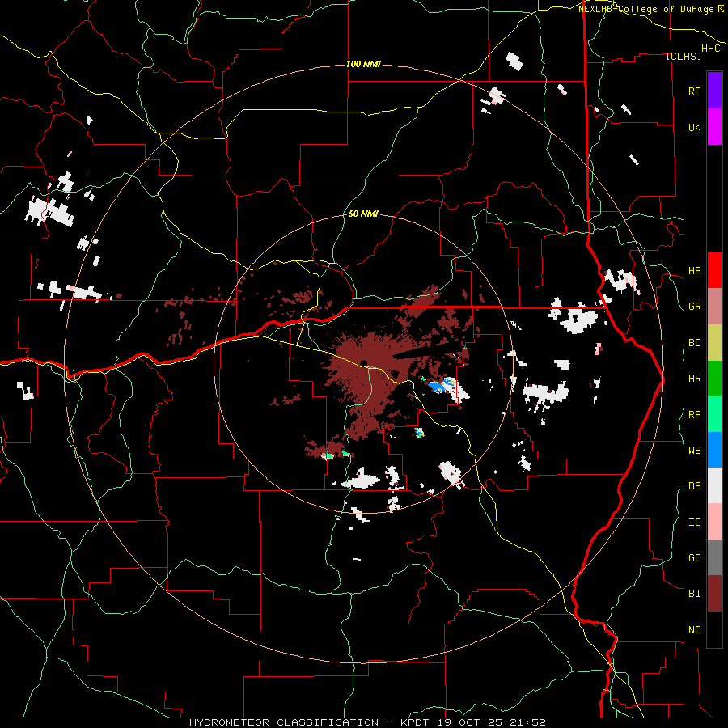Image resolution: width=728 pixels, height=728 pixels.
Task: Click the gray GC legend swatch
Action: coord(714,557)
